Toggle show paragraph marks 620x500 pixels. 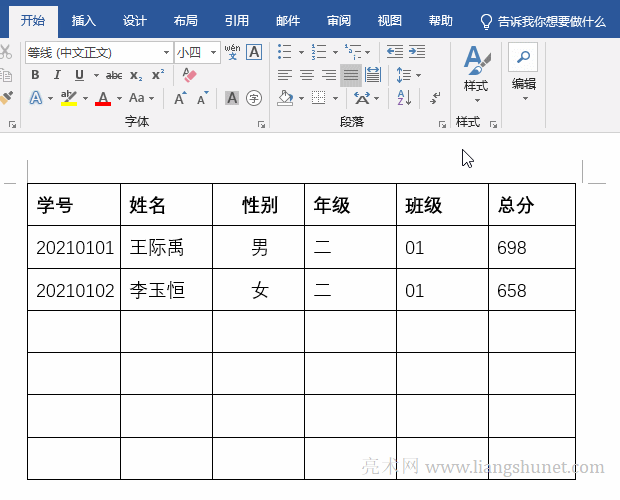pos(435,98)
